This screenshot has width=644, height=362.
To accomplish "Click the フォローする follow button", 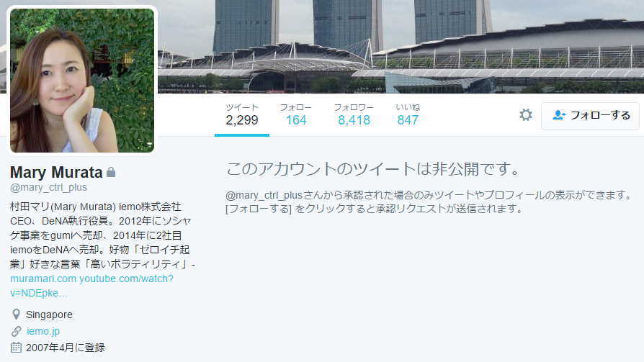I will [x=590, y=116].
